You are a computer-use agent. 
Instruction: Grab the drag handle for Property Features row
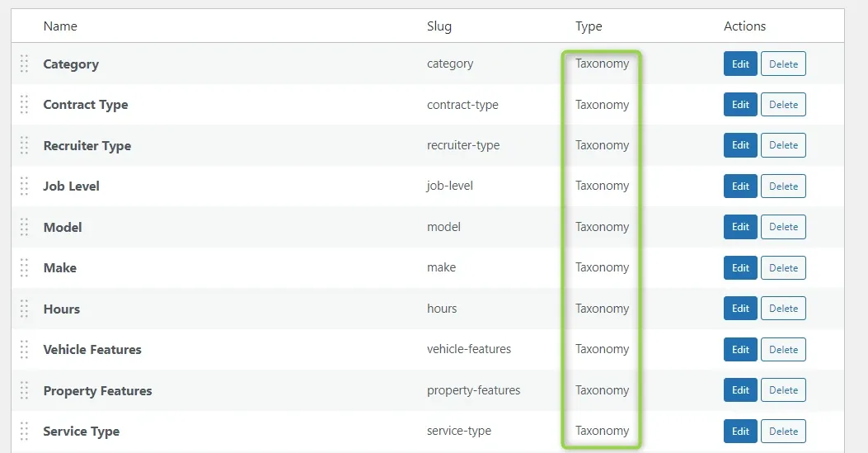click(x=25, y=390)
